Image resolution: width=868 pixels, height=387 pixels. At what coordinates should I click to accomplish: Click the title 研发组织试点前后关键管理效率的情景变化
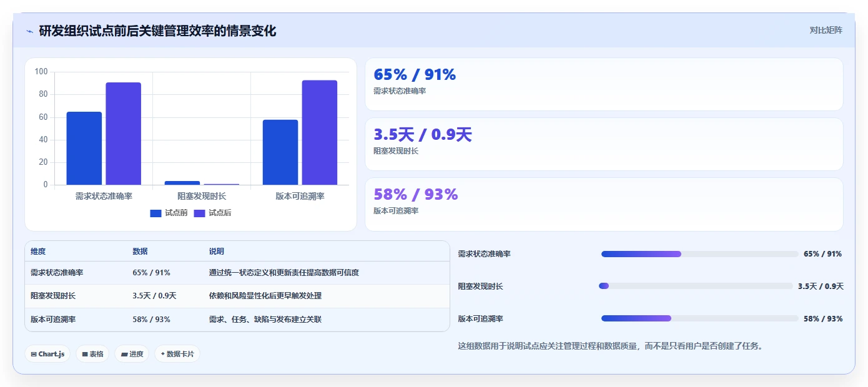(x=157, y=31)
